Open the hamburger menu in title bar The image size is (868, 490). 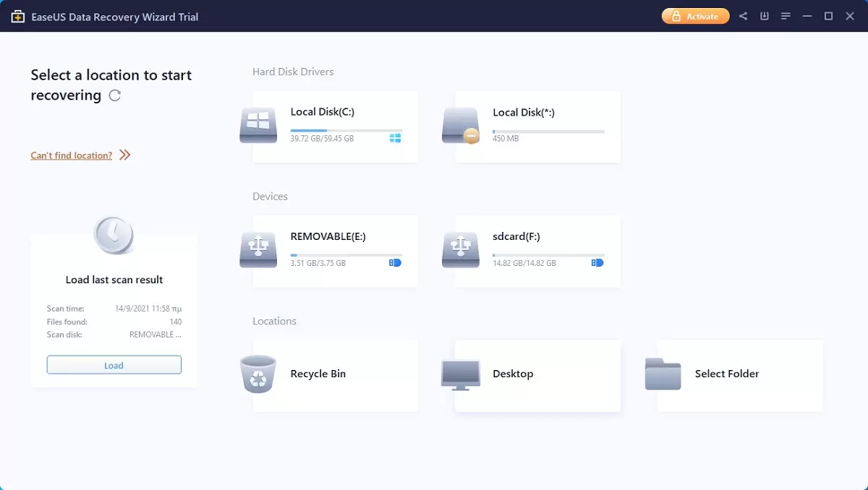[x=786, y=16]
